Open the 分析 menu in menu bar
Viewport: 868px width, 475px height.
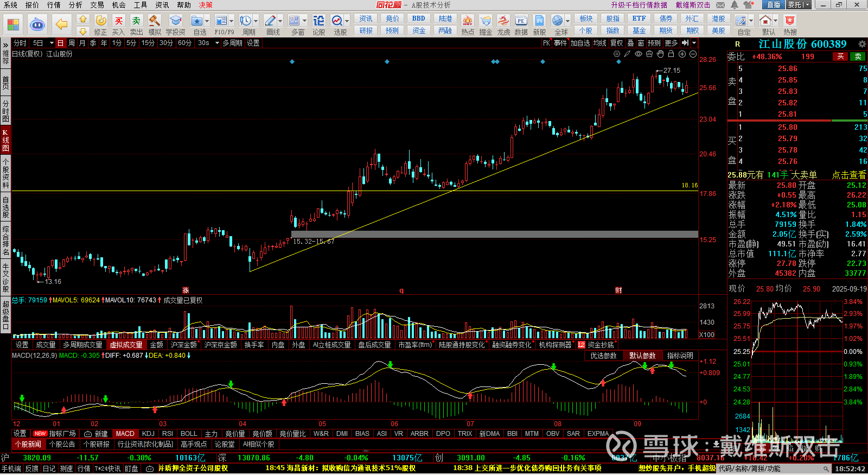pos(75,5)
